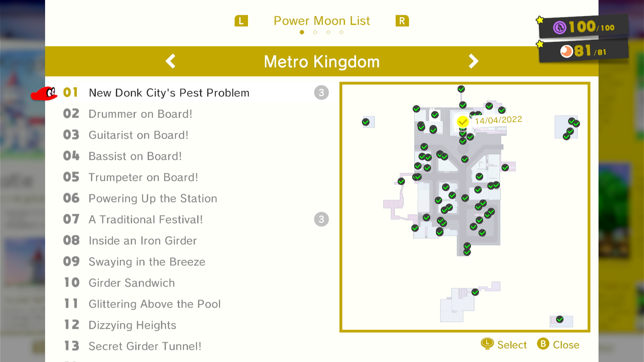Click the Metro Kingdom title banner
Viewport: 644px width, 362px height.
click(322, 61)
